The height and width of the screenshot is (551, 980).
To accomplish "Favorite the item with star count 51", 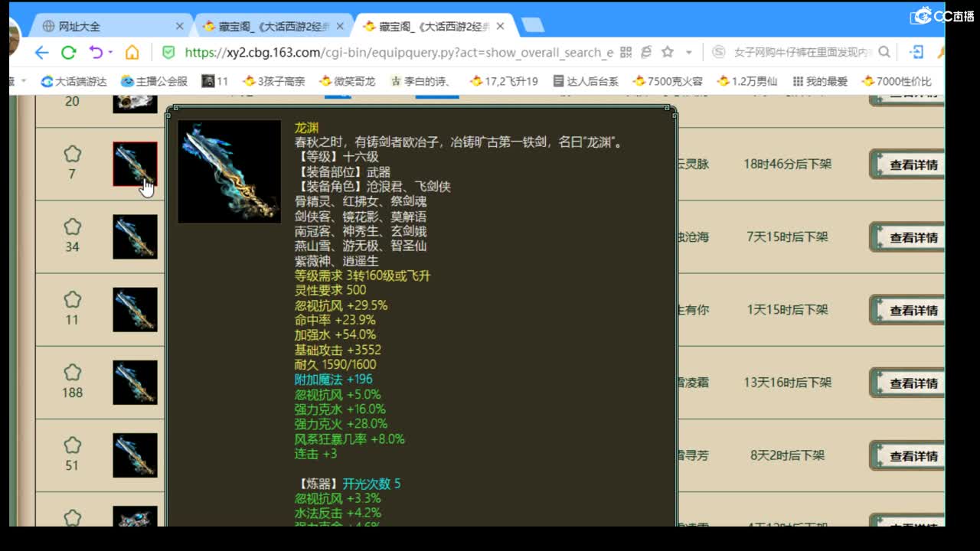I will [x=72, y=445].
